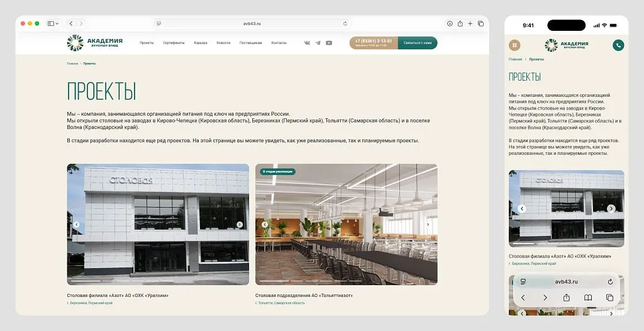
Task: Open the Сертификаты menu item
Action: pyautogui.click(x=174, y=43)
